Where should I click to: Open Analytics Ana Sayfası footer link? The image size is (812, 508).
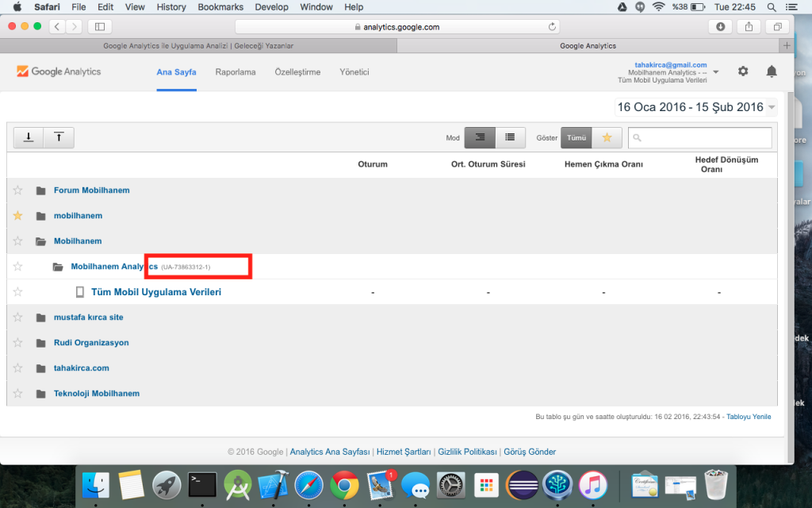pos(330,452)
